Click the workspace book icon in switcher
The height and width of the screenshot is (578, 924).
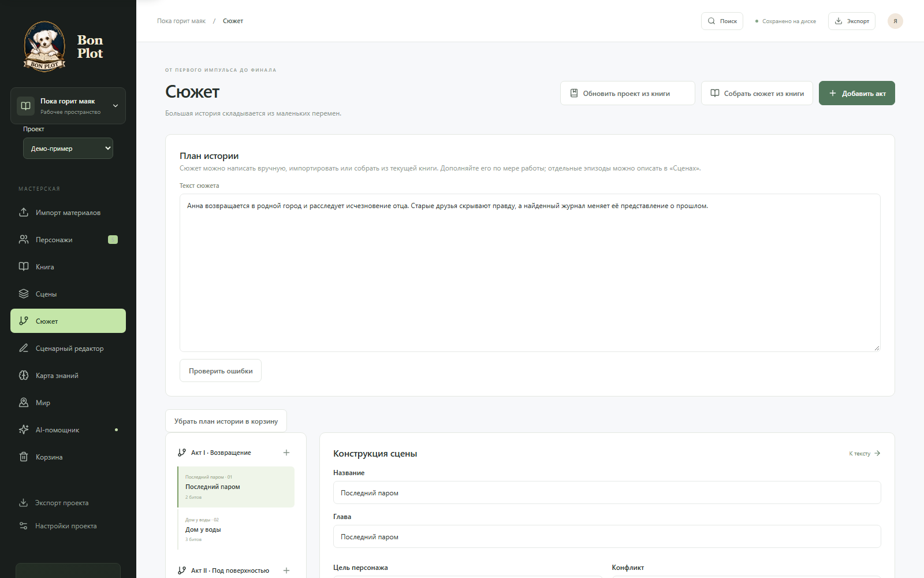coord(26,106)
